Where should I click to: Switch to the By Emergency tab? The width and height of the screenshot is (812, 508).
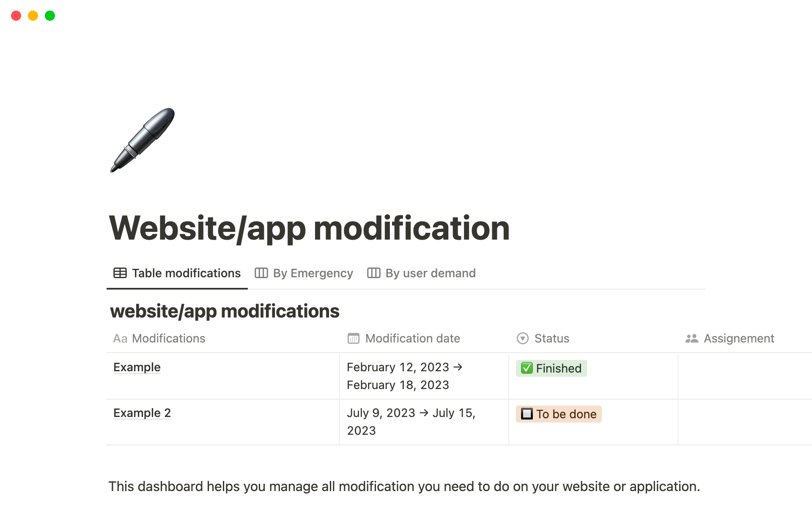click(x=313, y=273)
